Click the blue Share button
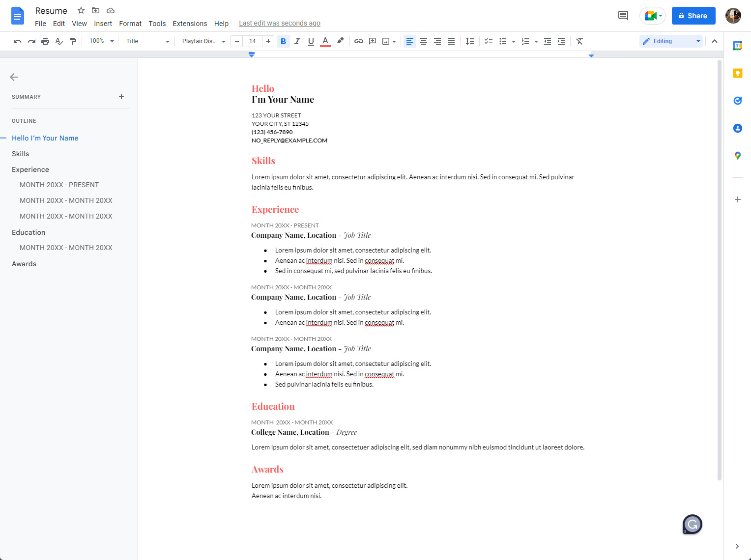The image size is (751, 560). (693, 16)
